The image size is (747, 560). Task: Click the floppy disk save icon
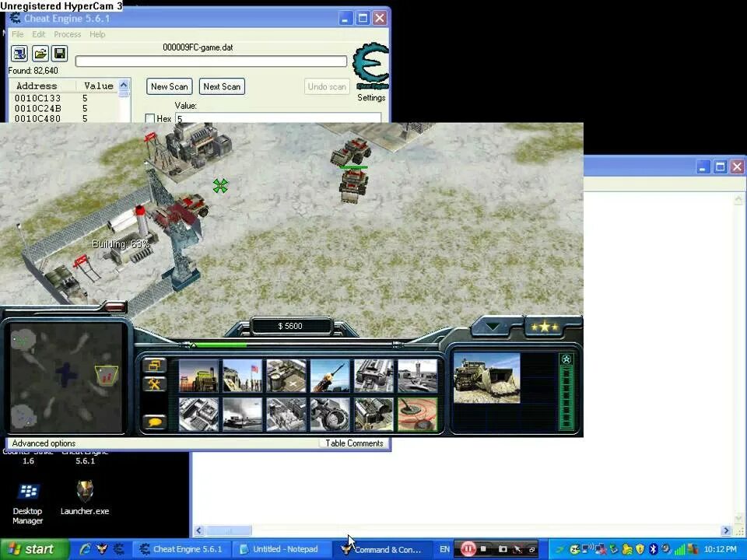click(x=60, y=54)
